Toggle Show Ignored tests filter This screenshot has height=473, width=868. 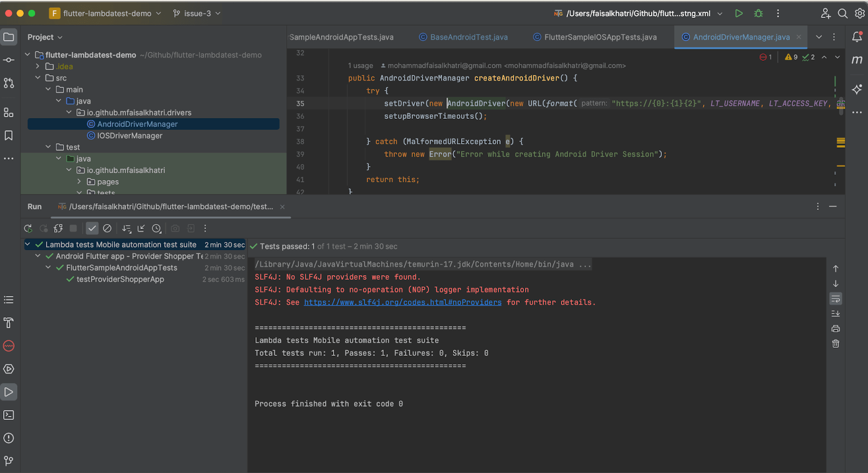click(107, 228)
